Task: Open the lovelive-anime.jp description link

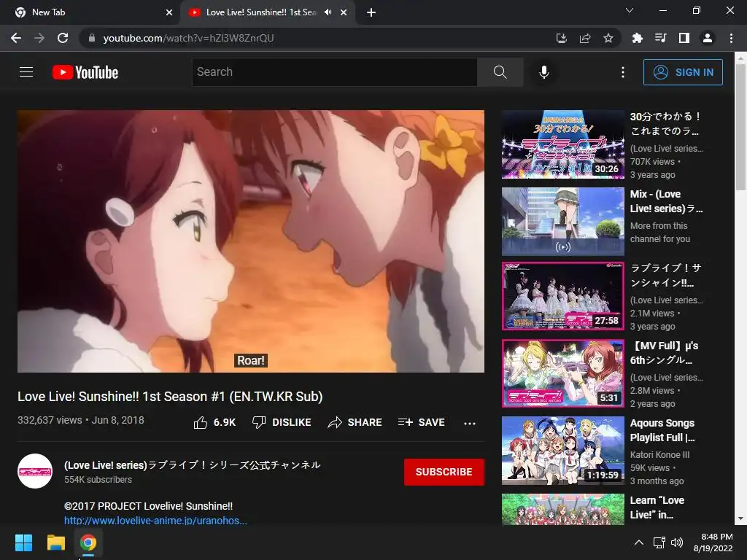Action: [155, 521]
